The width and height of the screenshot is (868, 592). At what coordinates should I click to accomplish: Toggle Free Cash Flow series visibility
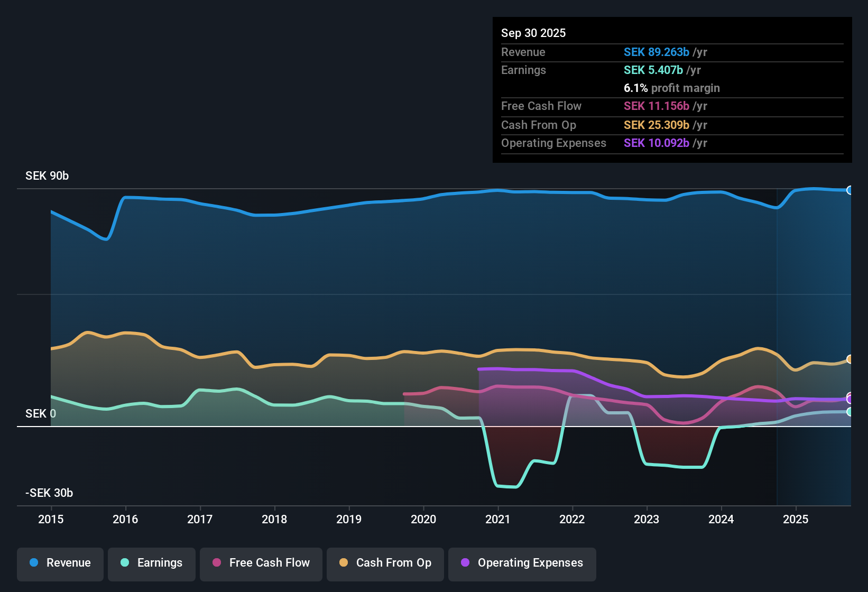[261, 563]
